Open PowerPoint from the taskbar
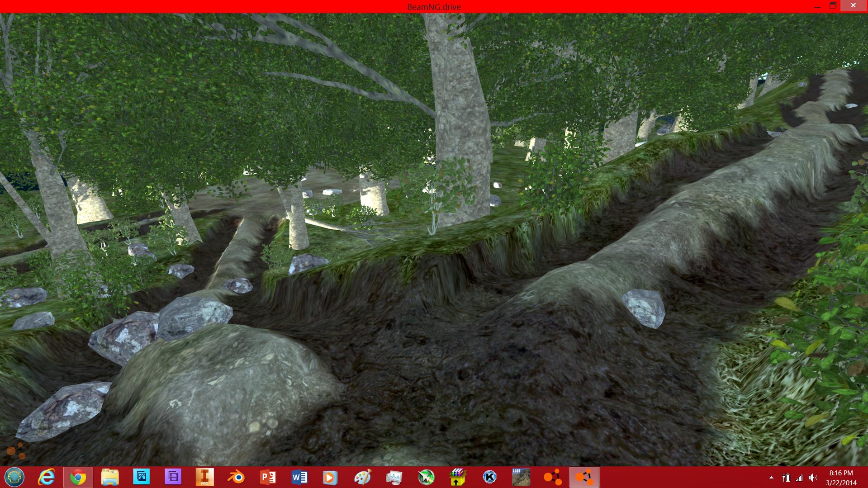 pos(268,477)
